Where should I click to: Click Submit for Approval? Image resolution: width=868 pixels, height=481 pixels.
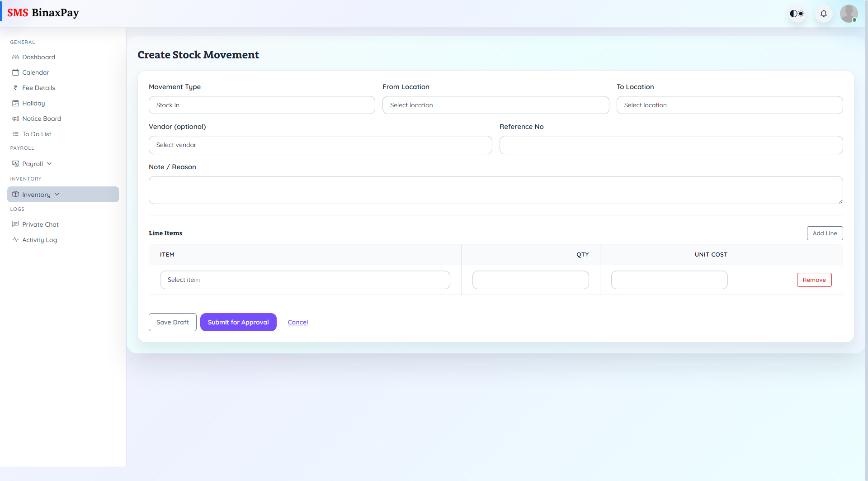click(x=238, y=322)
